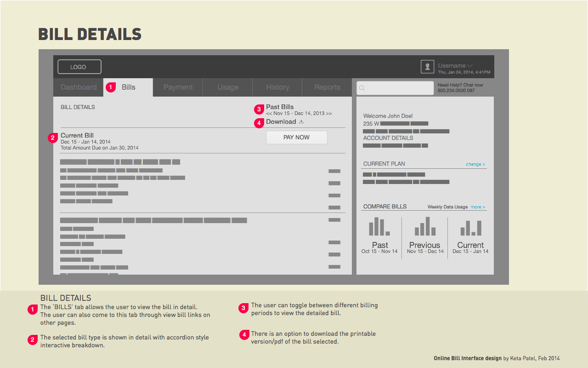The image size is (588, 368).
Task: Click the Current Bill heading
Action: [x=77, y=135]
